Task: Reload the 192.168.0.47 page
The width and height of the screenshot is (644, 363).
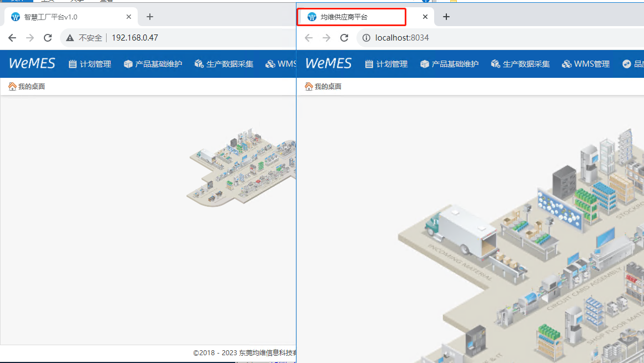Action: click(x=48, y=38)
